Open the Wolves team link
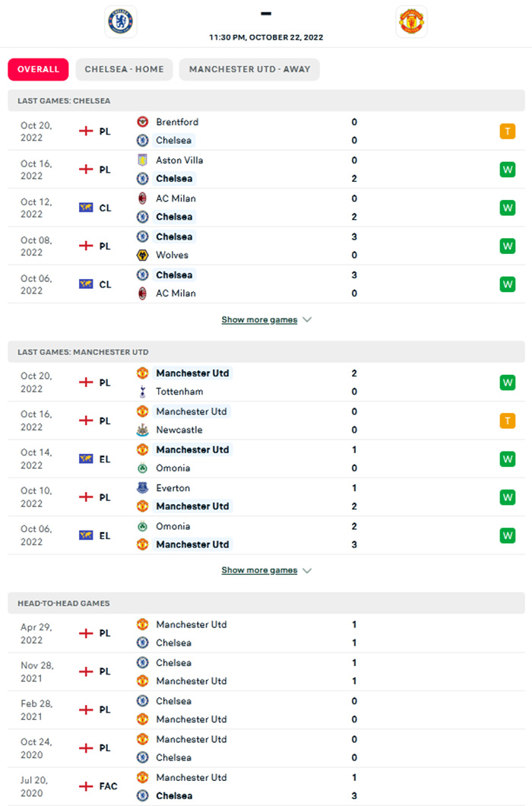The width and height of the screenshot is (532, 806). coord(172,255)
